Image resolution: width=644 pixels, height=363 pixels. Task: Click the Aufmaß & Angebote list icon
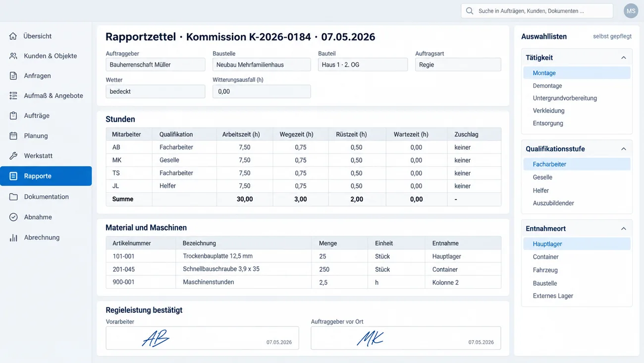point(13,96)
